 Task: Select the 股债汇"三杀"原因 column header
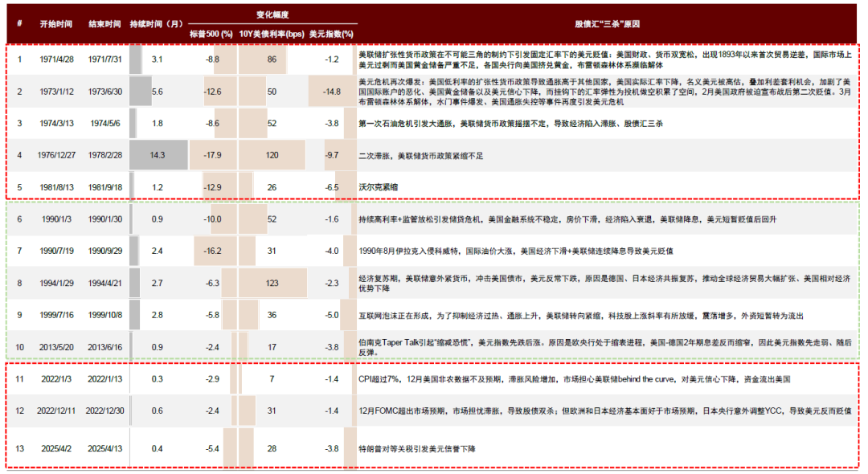pos(604,24)
